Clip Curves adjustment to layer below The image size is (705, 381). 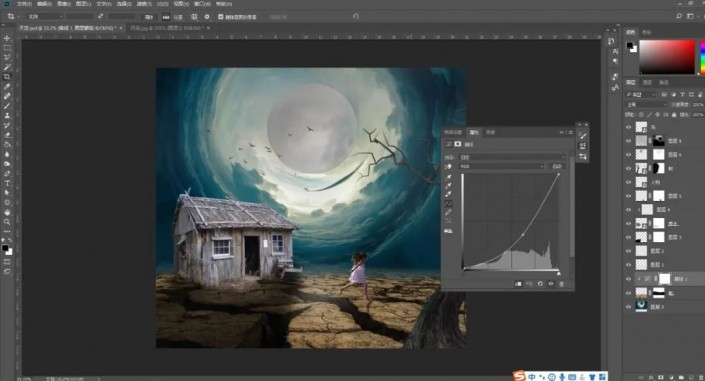click(x=518, y=284)
